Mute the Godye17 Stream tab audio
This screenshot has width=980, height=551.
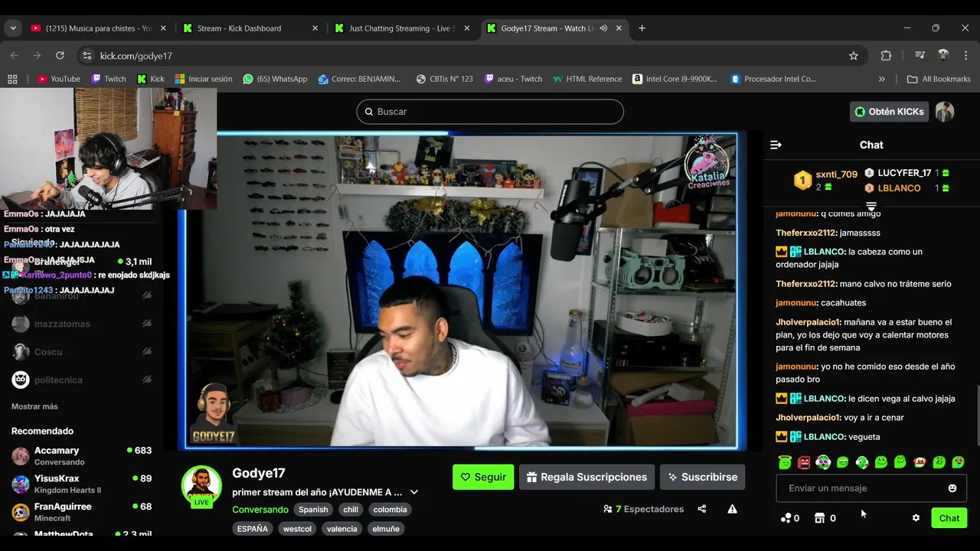[603, 28]
